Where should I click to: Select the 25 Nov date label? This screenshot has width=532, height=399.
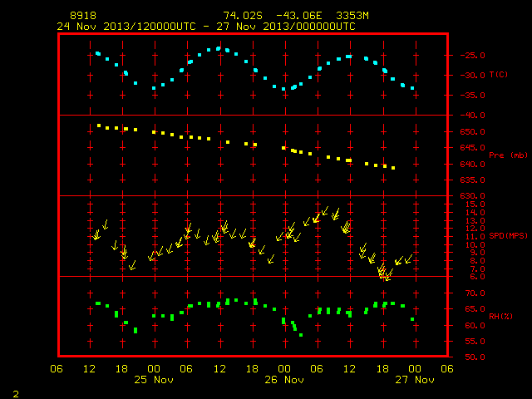pos(154,380)
